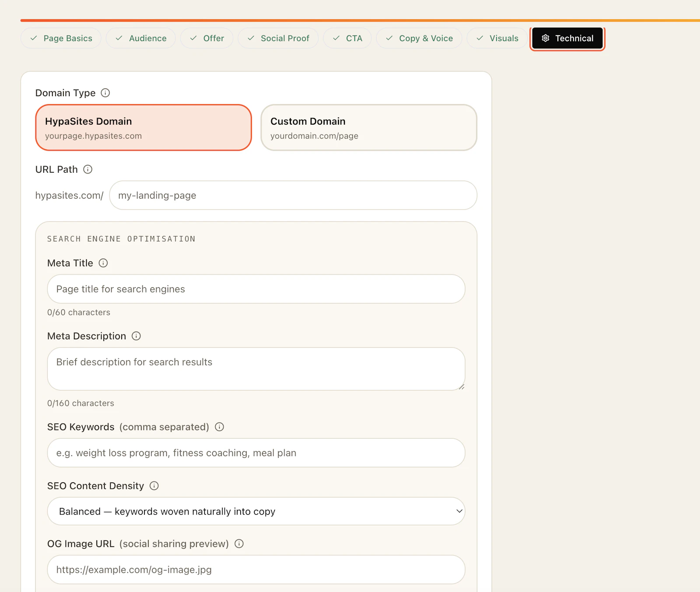Screen dimensions: 700x592
Task: Grab the Meta Description resize handle
Action: click(x=461, y=387)
